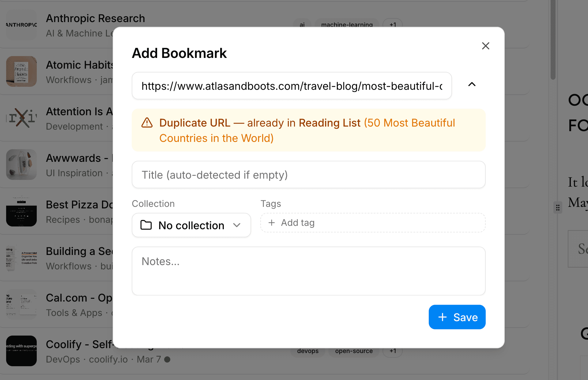
Task: Open the No collection dropdown
Action: 191,225
